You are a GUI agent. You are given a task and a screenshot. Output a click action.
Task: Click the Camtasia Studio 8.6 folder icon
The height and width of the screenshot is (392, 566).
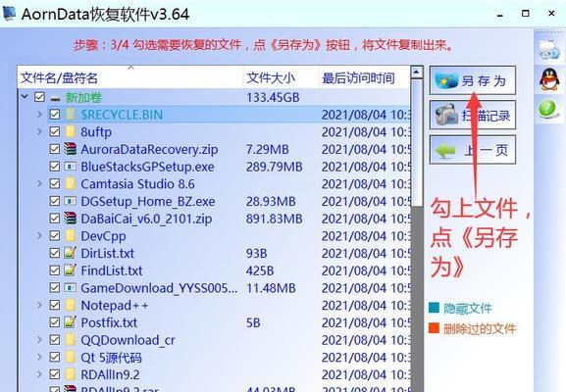[x=71, y=183]
